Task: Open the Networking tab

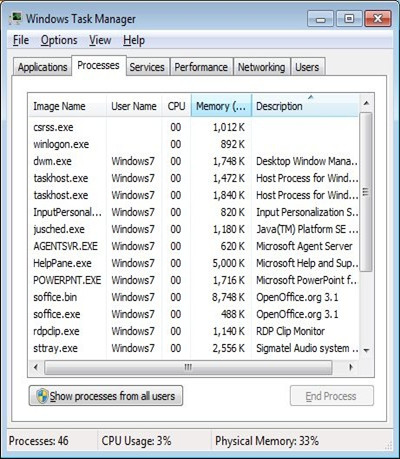Action: pyautogui.click(x=261, y=67)
